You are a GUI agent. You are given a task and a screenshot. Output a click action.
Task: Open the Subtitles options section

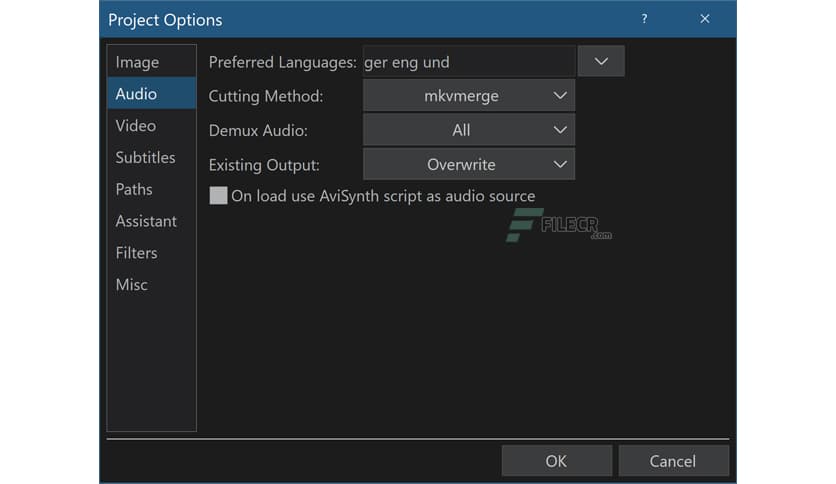[x=145, y=158]
